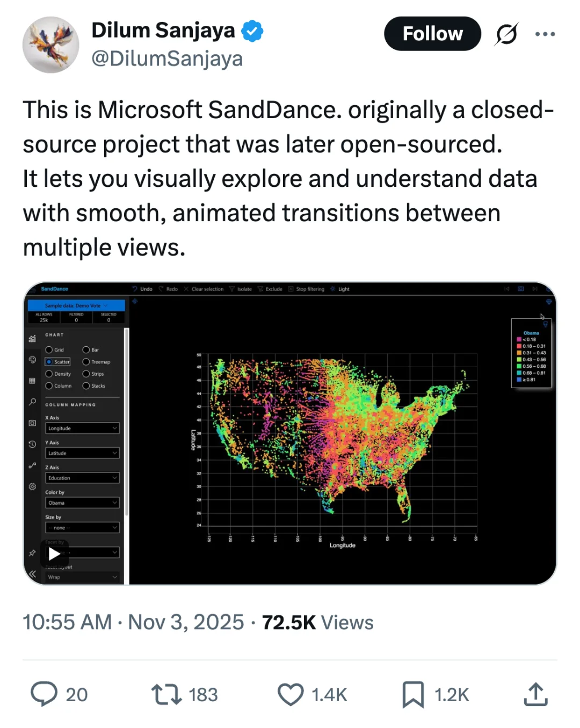Click the share upload icon
Image resolution: width=580 pixels, height=728 pixels.
(535, 694)
